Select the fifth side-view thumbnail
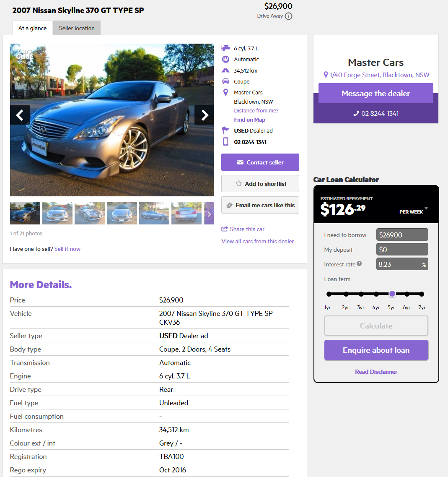The width and height of the screenshot is (448, 477). [154, 213]
